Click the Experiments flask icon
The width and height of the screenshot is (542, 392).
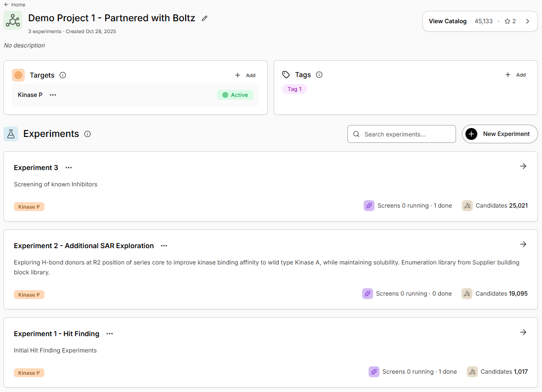tap(11, 134)
